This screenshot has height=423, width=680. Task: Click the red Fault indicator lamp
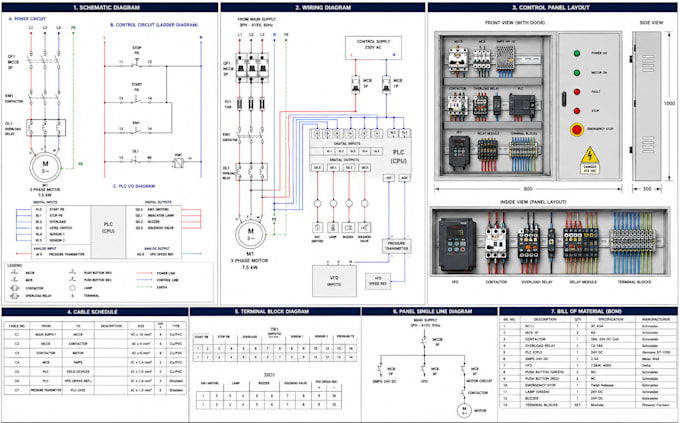point(577,92)
